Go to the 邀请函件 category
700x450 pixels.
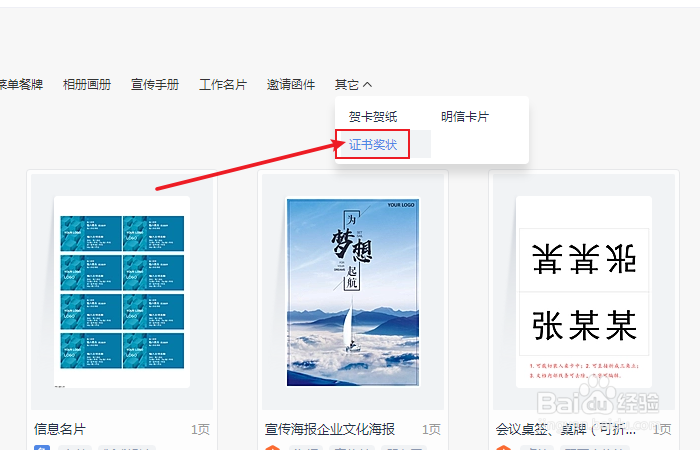pyautogui.click(x=291, y=85)
